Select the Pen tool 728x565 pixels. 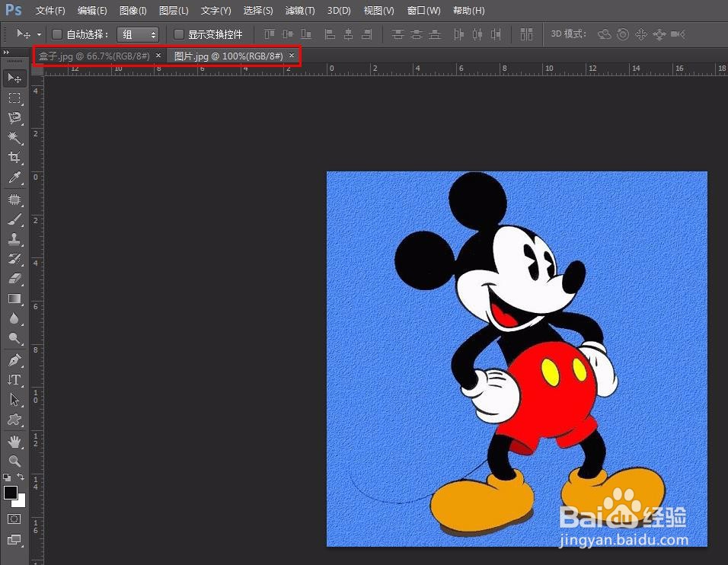click(x=14, y=360)
